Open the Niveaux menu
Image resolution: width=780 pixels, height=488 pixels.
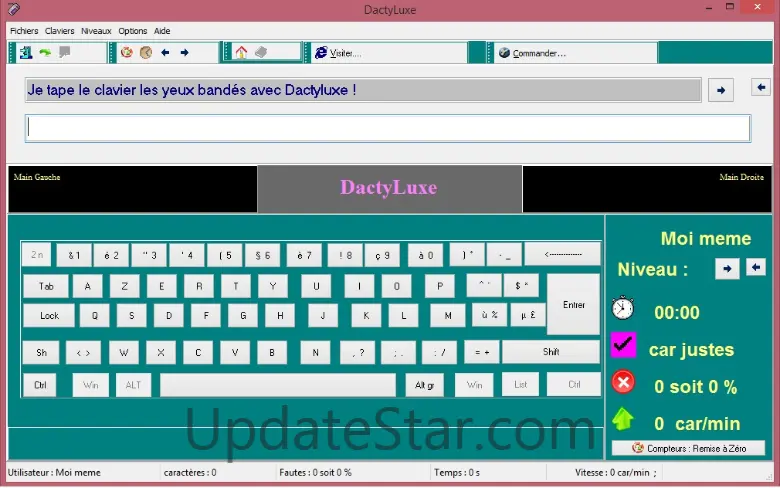[96, 31]
